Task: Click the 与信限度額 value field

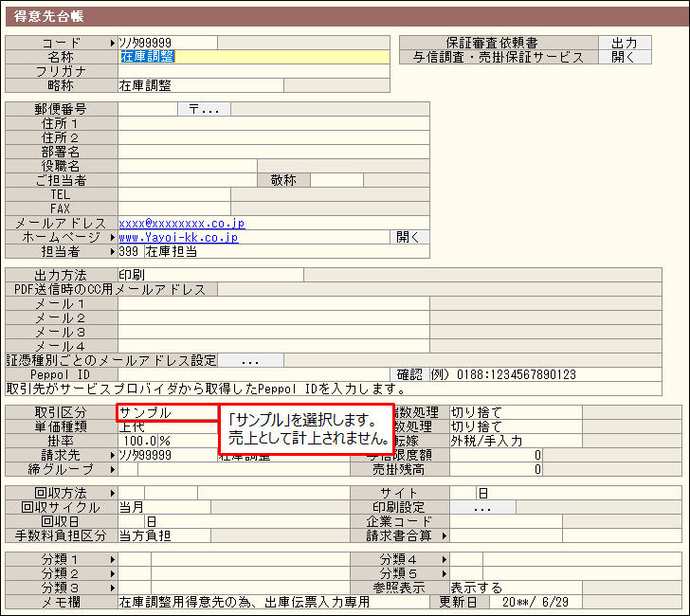Action: point(496,456)
